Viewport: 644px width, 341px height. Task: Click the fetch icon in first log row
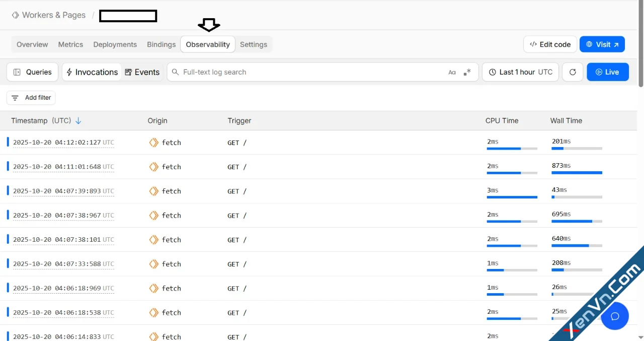point(154,143)
